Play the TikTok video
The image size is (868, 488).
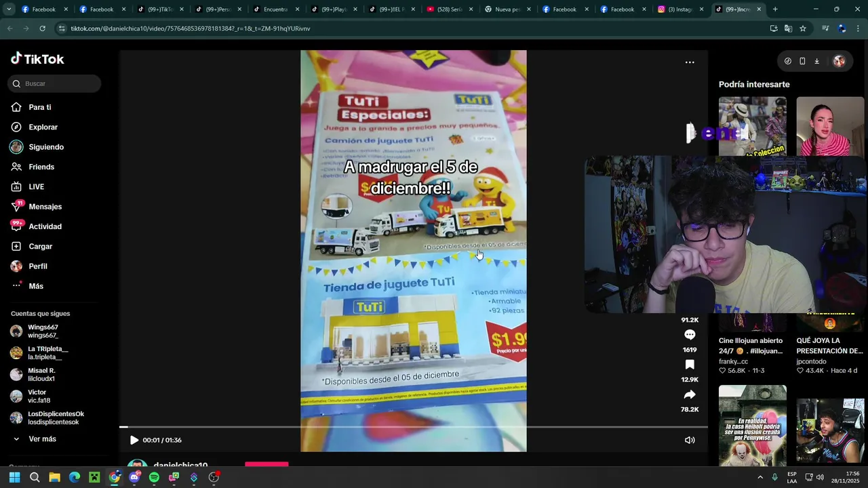pyautogui.click(x=134, y=440)
